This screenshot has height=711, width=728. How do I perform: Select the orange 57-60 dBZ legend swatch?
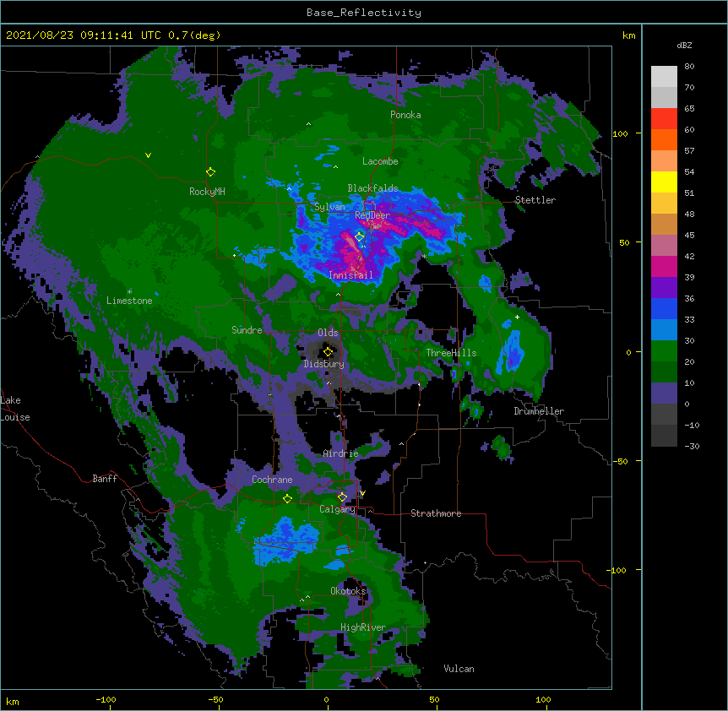click(664, 139)
